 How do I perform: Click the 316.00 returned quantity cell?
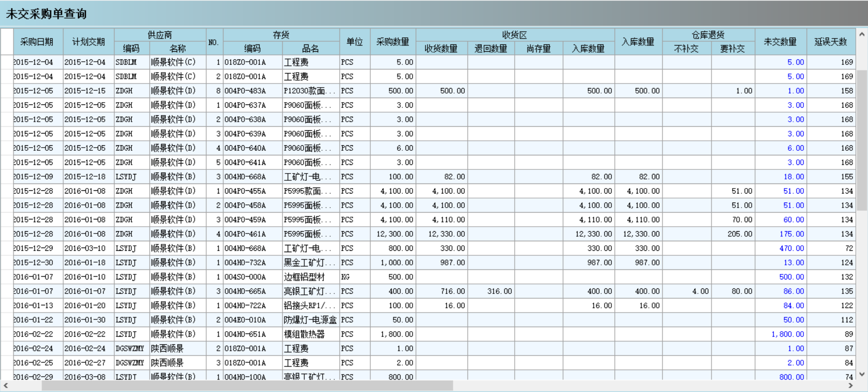(x=491, y=291)
